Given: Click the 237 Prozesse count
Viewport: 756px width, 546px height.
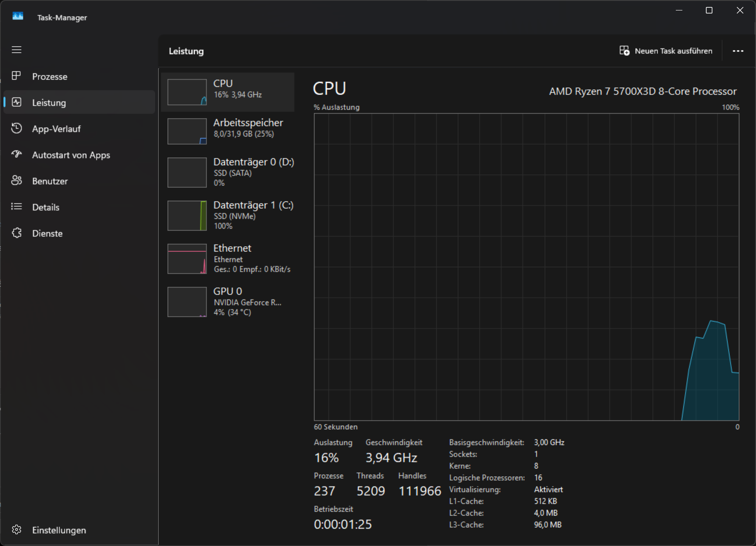Looking at the screenshot, I should click(x=324, y=491).
